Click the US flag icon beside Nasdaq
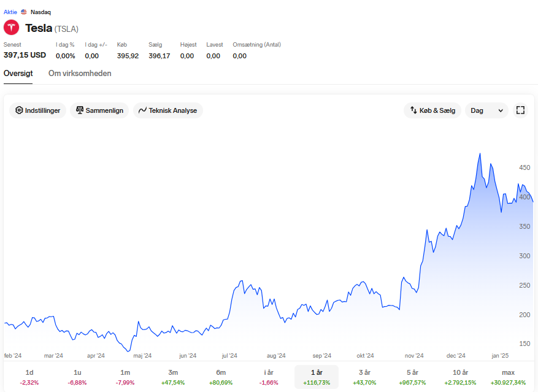The width and height of the screenshot is (538, 392). [24, 12]
